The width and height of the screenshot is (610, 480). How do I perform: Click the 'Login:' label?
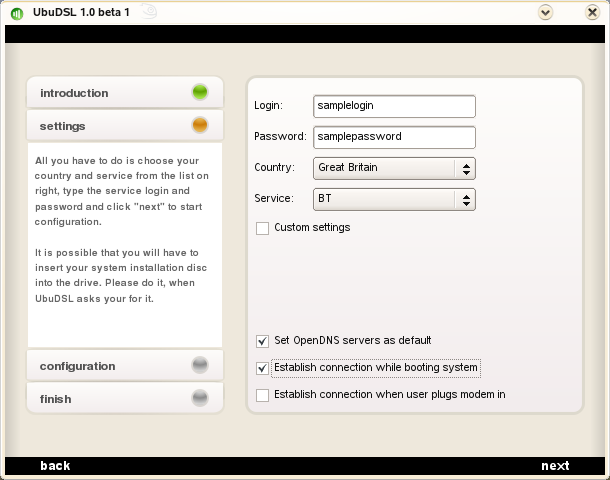[268, 105]
